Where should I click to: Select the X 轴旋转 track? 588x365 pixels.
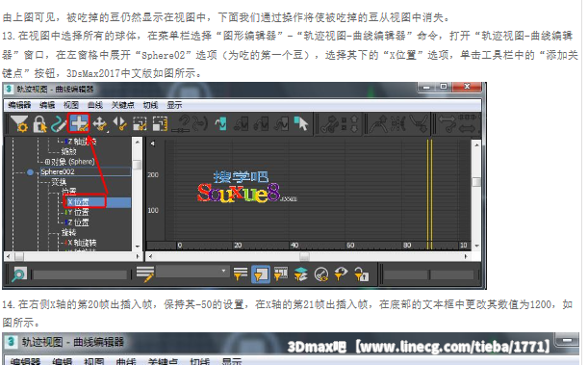click(x=82, y=243)
